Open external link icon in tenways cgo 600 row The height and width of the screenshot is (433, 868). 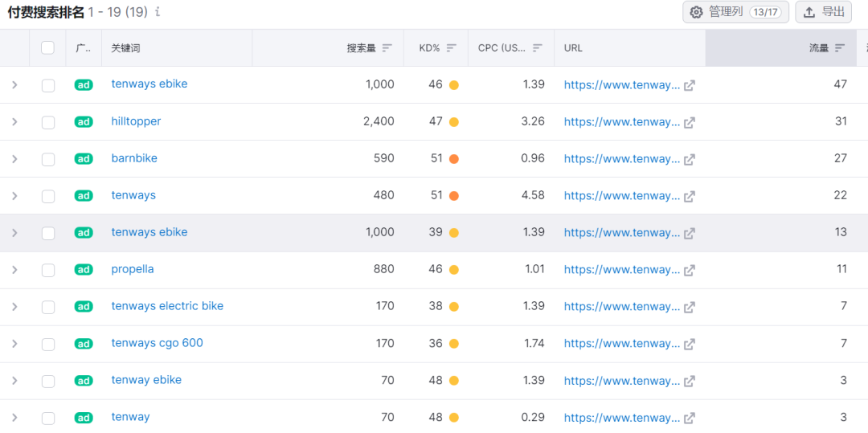(x=690, y=344)
